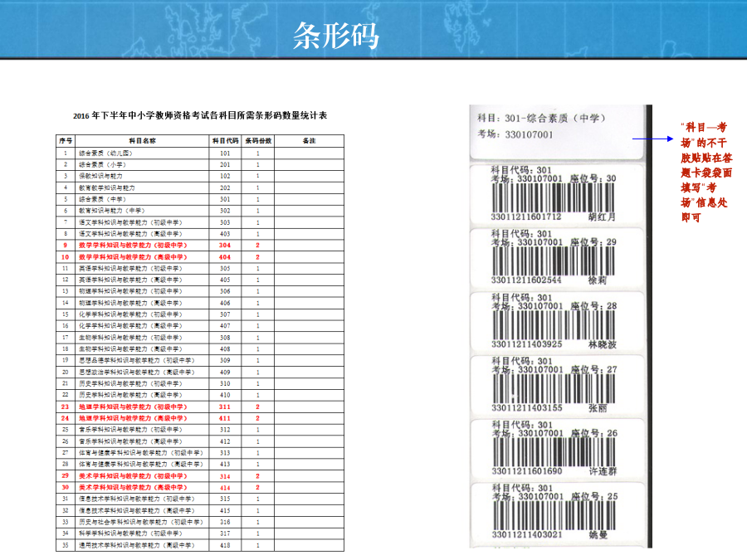The width and height of the screenshot is (747, 560).
Task: Click subject code 410 in the table
Action: 225,395
